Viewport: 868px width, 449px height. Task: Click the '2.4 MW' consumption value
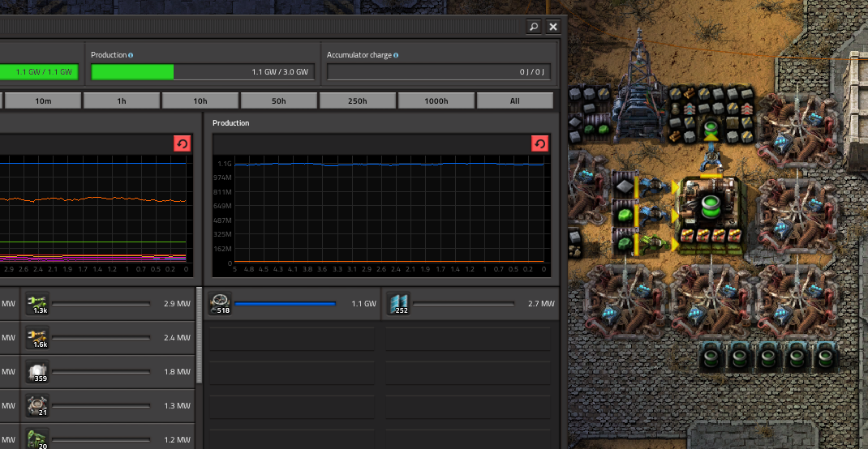point(177,338)
